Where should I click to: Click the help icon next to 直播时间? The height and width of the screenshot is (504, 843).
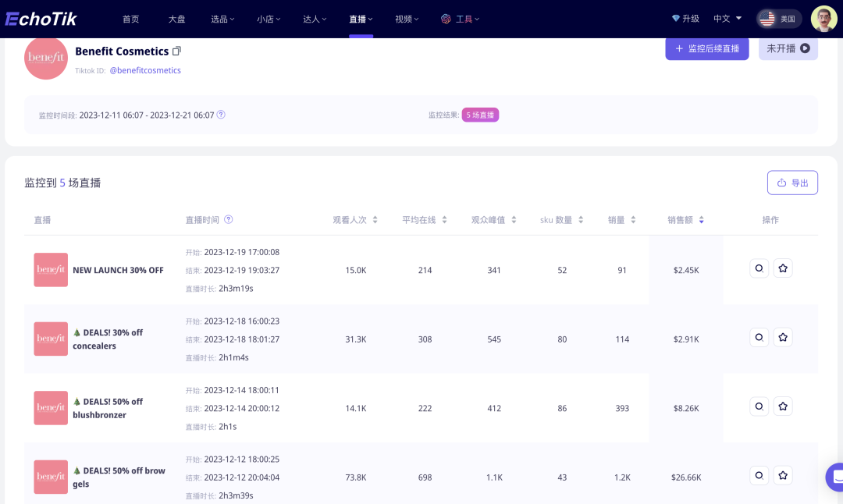click(x=229, y=220)
